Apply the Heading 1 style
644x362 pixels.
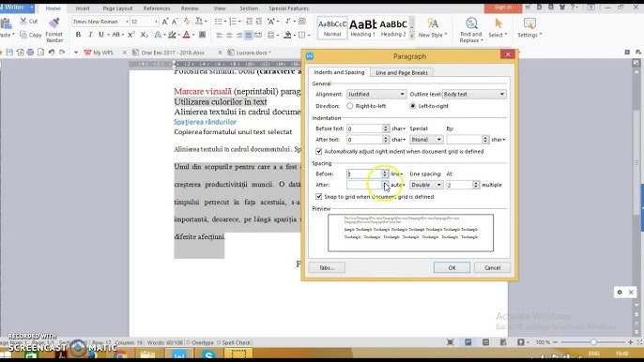pos(362,28)
